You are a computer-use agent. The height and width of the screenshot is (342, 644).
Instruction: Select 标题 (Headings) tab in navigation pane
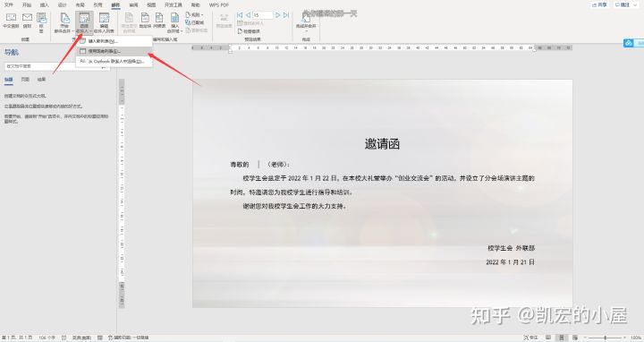pyautogui.click(x=9, y=80)
